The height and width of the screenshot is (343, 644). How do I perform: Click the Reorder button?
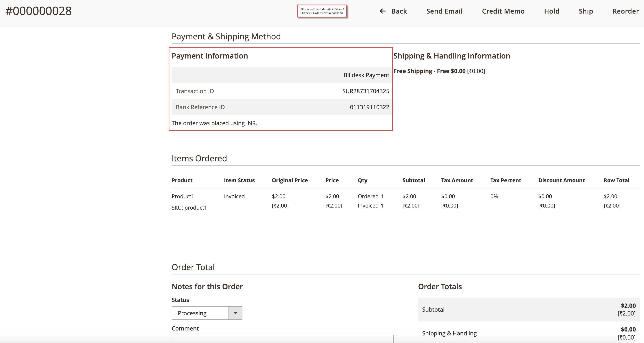[x=626, y=11]
